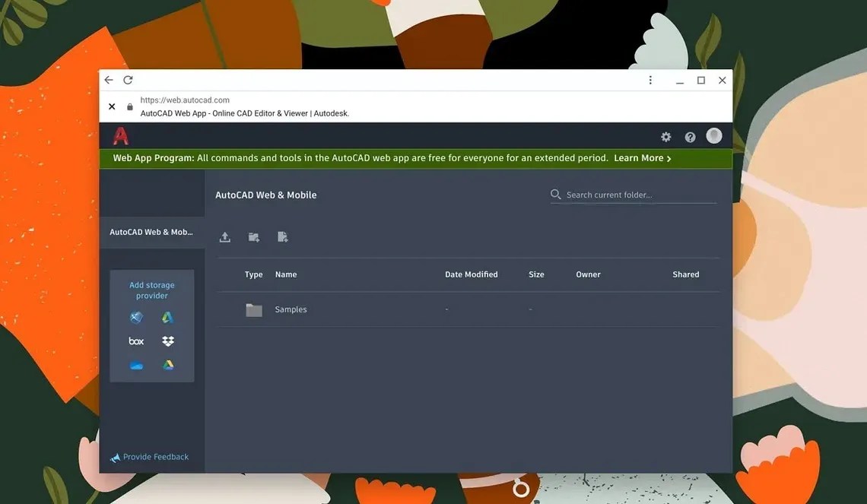The width and height of the screenshot is (867, 504).
Task: Open the browser three-dot menu
Action: click(650, 79)
